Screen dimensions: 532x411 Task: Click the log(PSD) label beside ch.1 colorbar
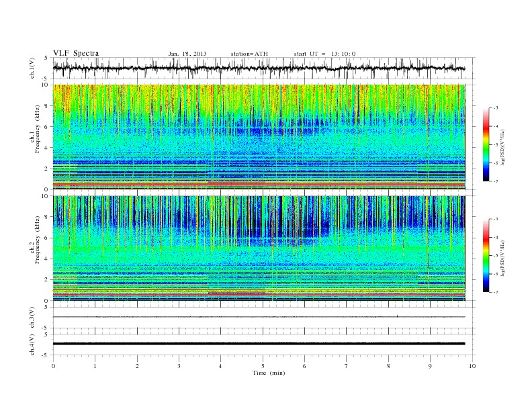click(503, 147)
